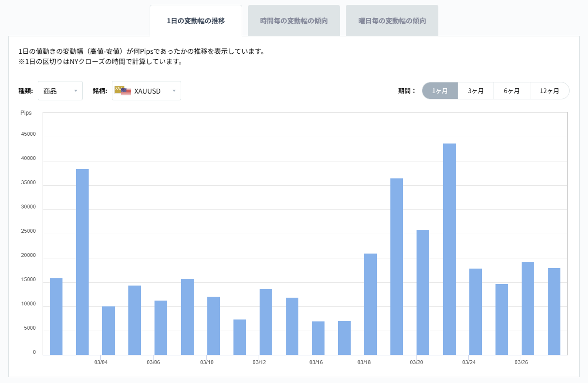588x383 pixels.
Task: Click the tallest bar near 03/22
Action: [450, 247]
